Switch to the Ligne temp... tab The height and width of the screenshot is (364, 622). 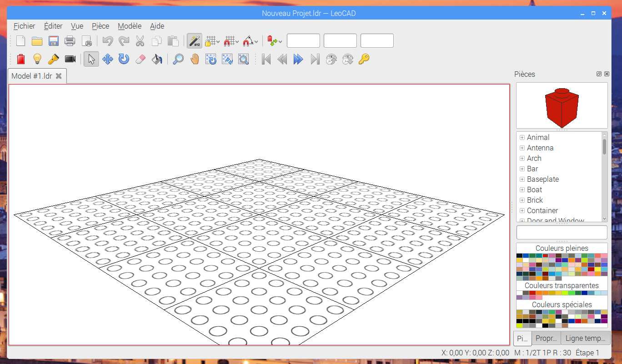585,339
